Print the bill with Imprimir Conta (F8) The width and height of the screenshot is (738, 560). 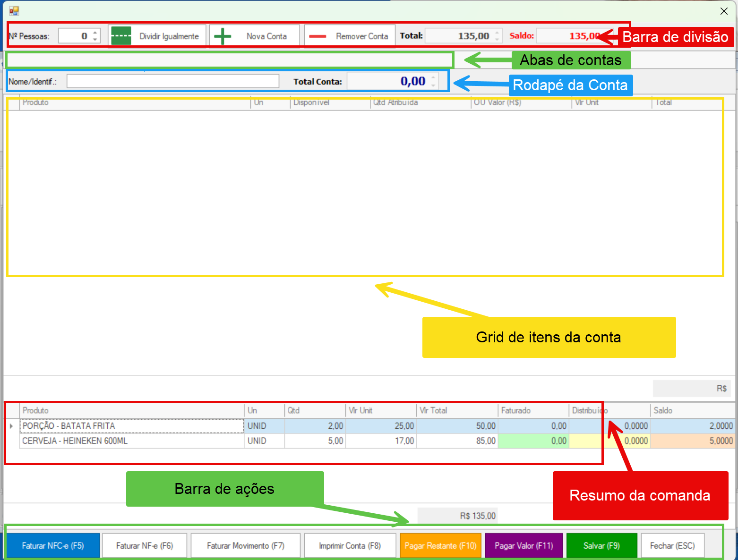click(350, 546)
